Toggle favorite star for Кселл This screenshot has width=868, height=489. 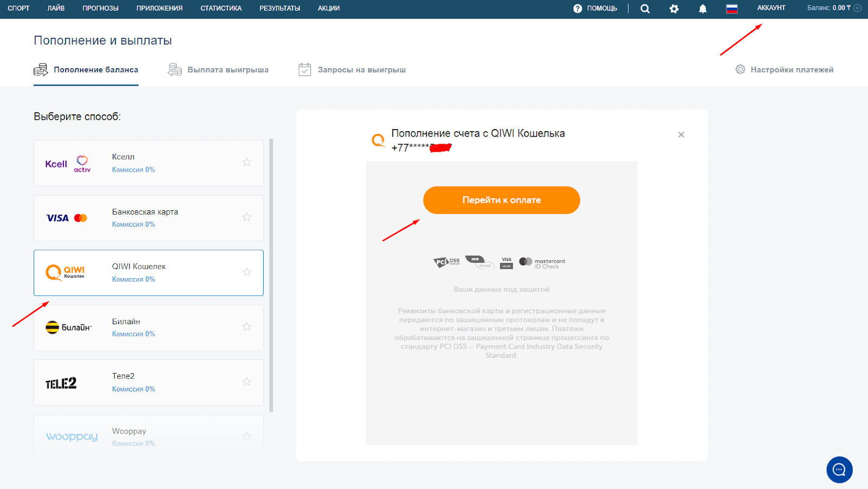point(247,162)
